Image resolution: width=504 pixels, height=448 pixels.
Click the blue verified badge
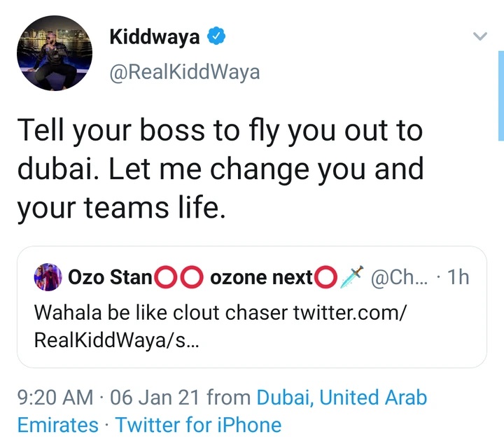(219, 38)
